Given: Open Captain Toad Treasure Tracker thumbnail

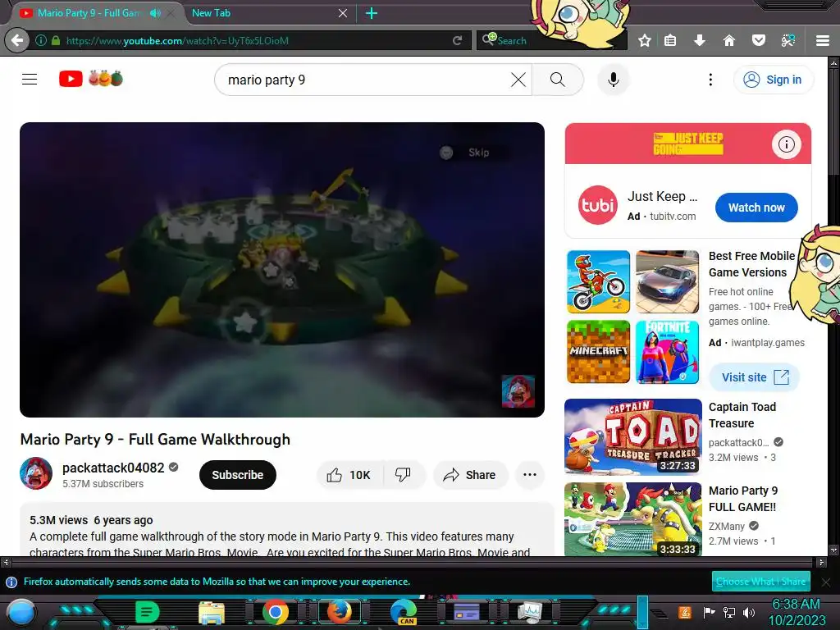Looking at the screenshot, I should click(632, 436).
